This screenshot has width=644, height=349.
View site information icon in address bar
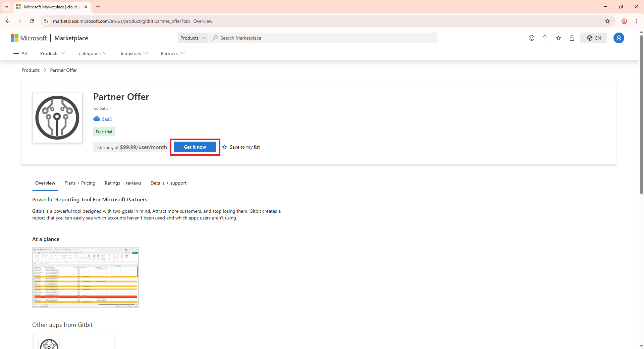tap(46, 21)
